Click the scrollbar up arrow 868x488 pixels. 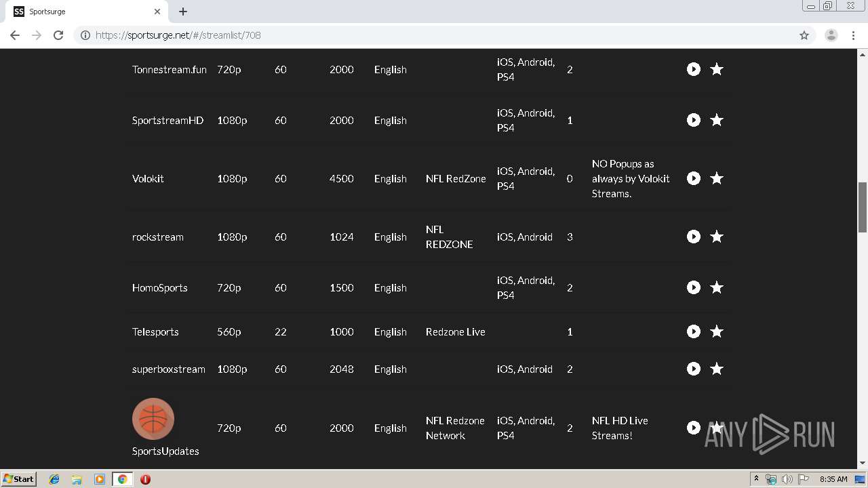[863, 54]
